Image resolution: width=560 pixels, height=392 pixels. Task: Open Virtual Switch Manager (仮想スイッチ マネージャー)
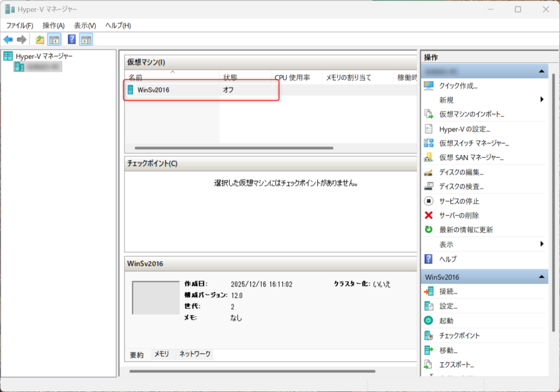point(474,143)
